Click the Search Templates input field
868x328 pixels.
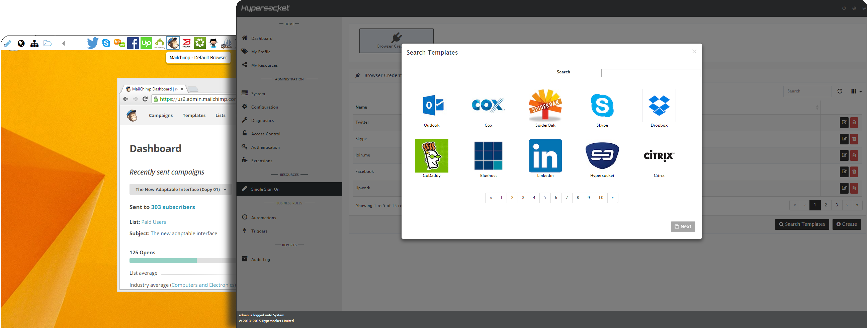650,73
